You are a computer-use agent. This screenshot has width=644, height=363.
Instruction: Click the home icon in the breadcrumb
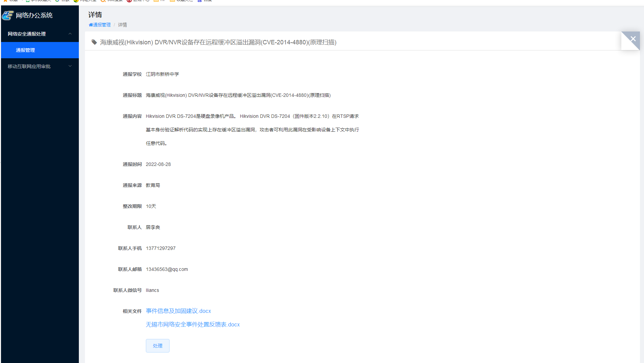pos(91,25)
